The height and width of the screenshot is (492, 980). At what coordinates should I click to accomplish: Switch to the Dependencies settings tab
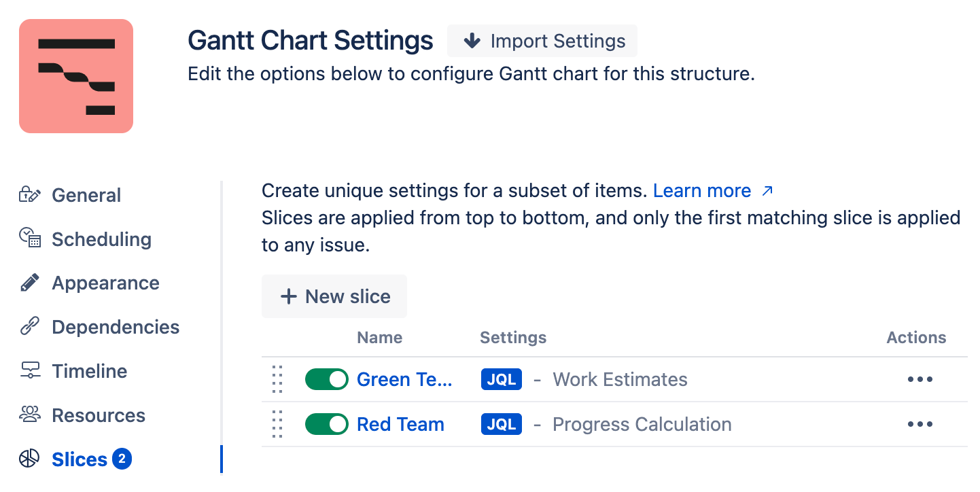(116, 327)
